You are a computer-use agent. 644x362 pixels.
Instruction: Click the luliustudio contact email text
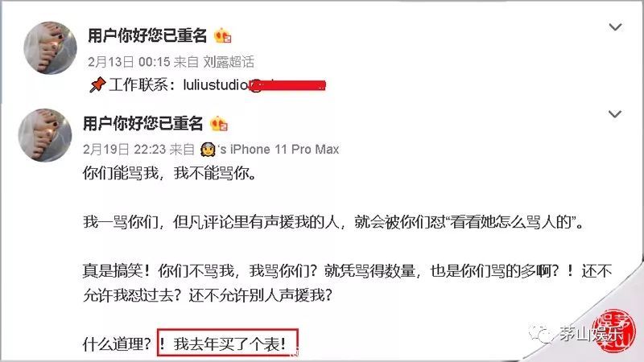pyautogui.click(x=215, y=85)
